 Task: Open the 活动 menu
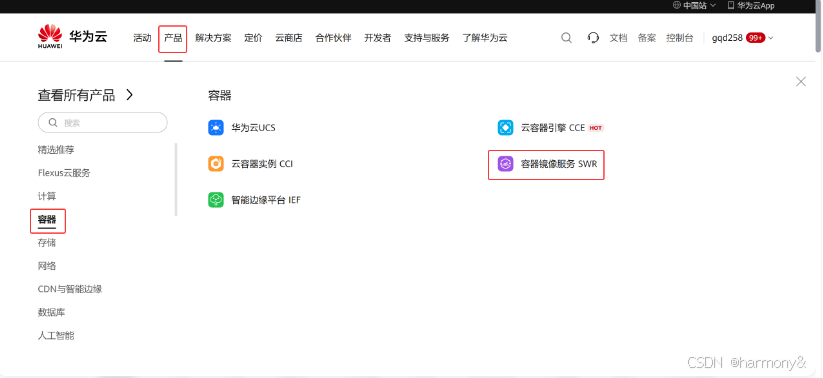coord(142,38)
